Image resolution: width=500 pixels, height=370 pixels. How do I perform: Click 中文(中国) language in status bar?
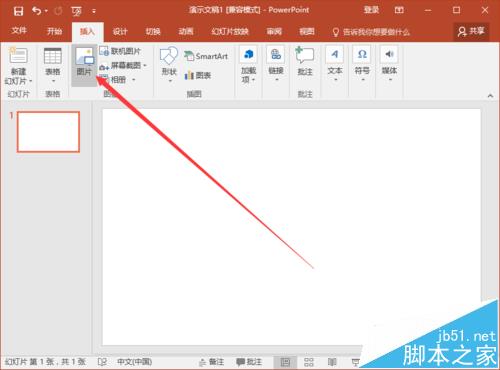coord(134,362)
